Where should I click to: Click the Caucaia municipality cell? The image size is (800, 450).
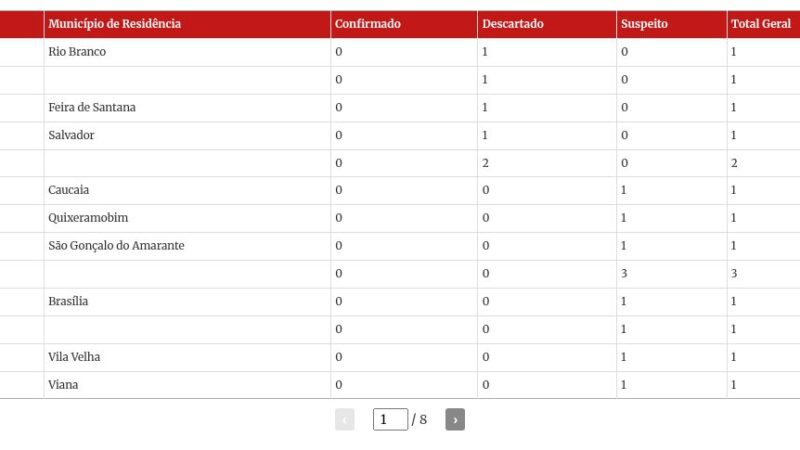click(69, 190)
